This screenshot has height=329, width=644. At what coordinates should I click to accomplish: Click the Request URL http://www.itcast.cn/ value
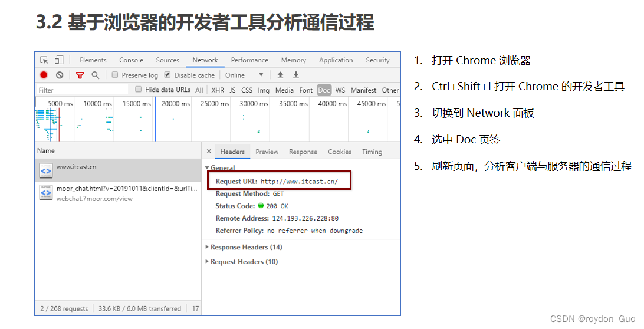click(x=300, y=181)
